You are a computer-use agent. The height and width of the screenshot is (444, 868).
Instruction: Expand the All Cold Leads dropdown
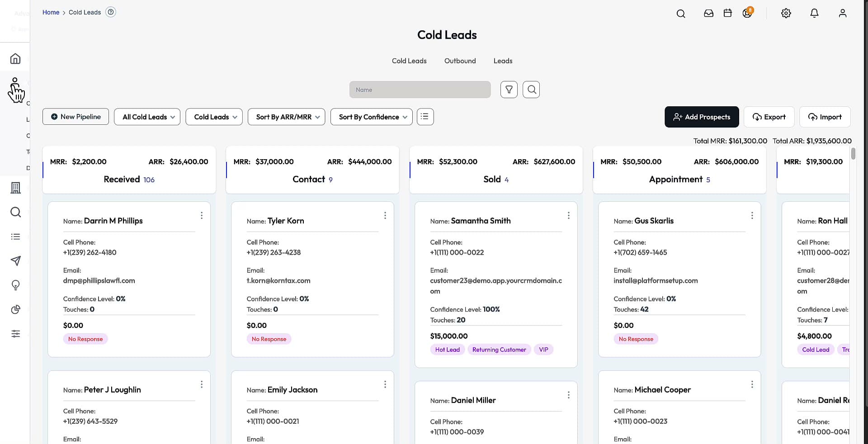(147, 117)
